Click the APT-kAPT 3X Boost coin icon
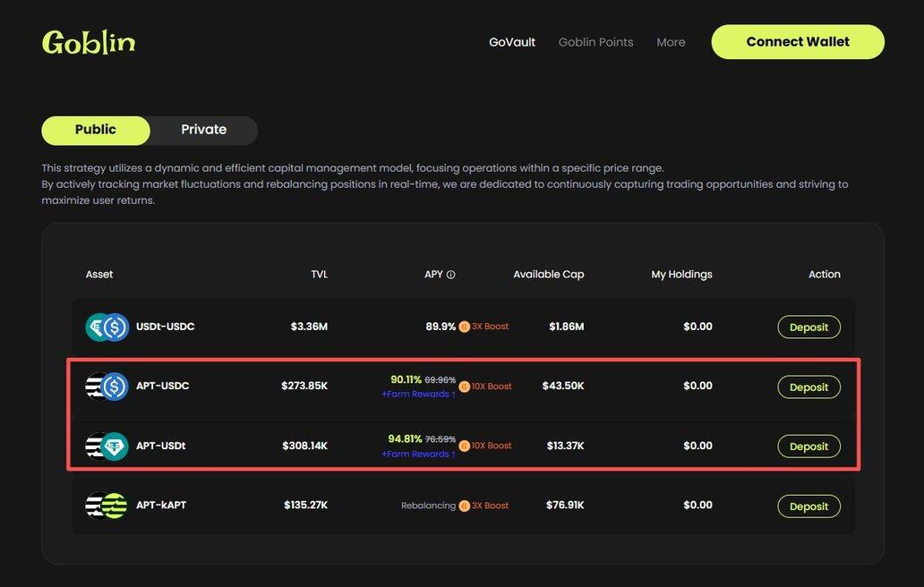This screenshot has height=587, width=924. pyautogui.click(x=464, y=506)
